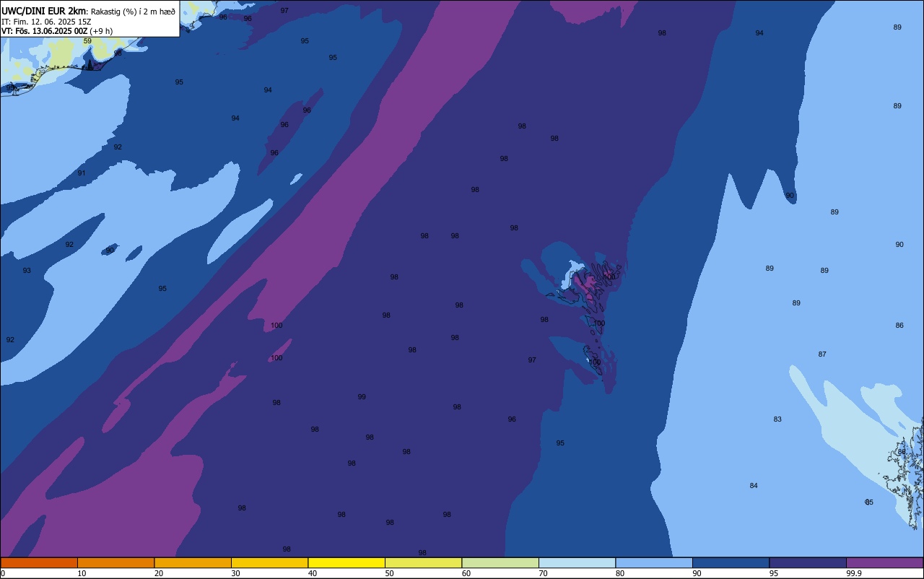The height and width of the screenshot is (579, 924).
Task: Click the 0–10 dark orange legend swatch
Action: click(39, 562)
